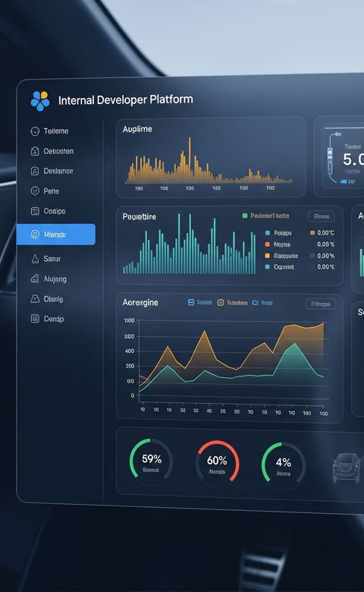
Task: Toggle the orange series legend in Aorergine chart
Action: click(x=232, y=303)
